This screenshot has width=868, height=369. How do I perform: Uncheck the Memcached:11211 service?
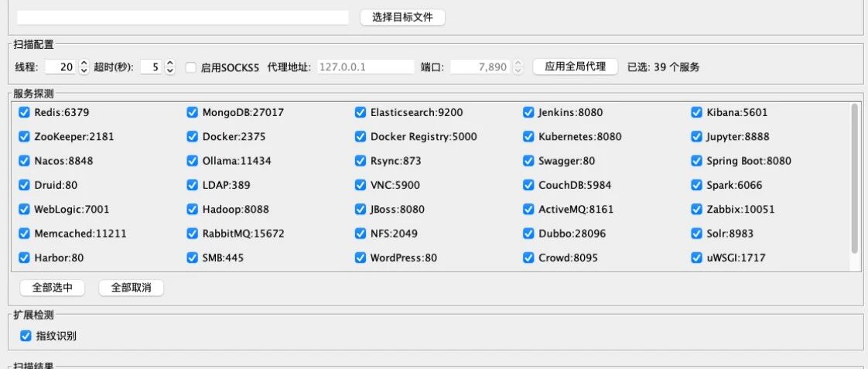tap(24, 234)
